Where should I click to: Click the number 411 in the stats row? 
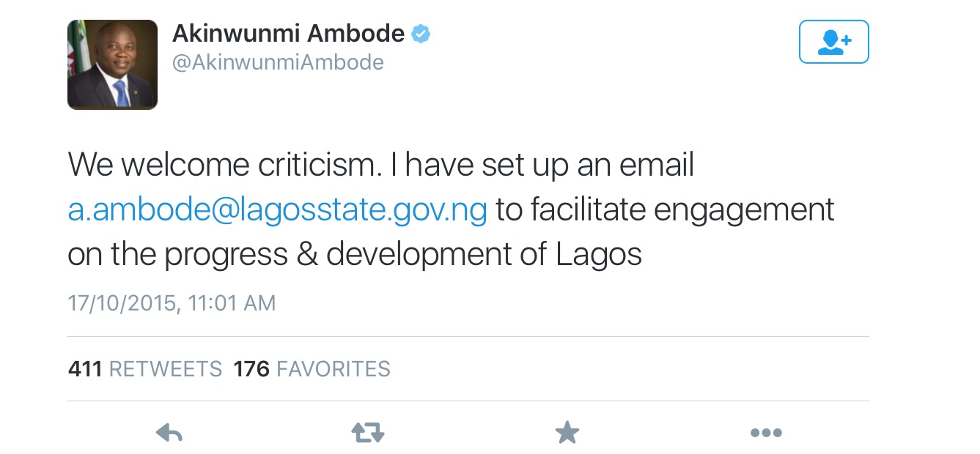coord(84,368)
